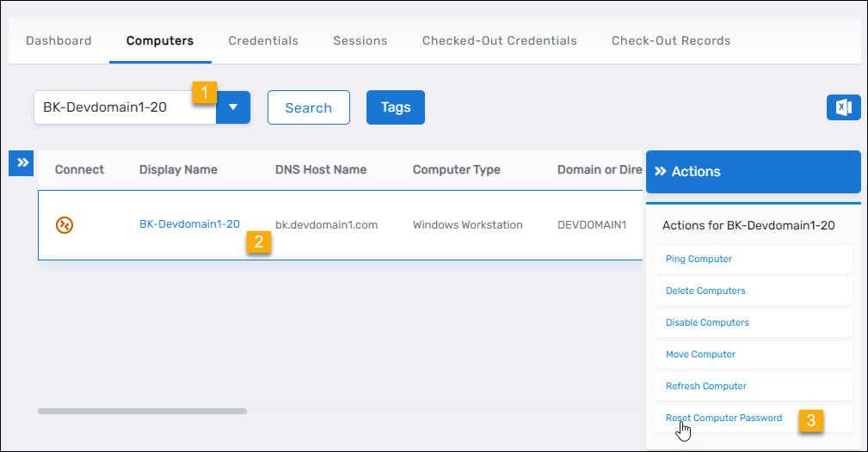Select the Computers tab
Image resolution: width=868 pixels, height=452 pixels.
(x=160, y=40)
